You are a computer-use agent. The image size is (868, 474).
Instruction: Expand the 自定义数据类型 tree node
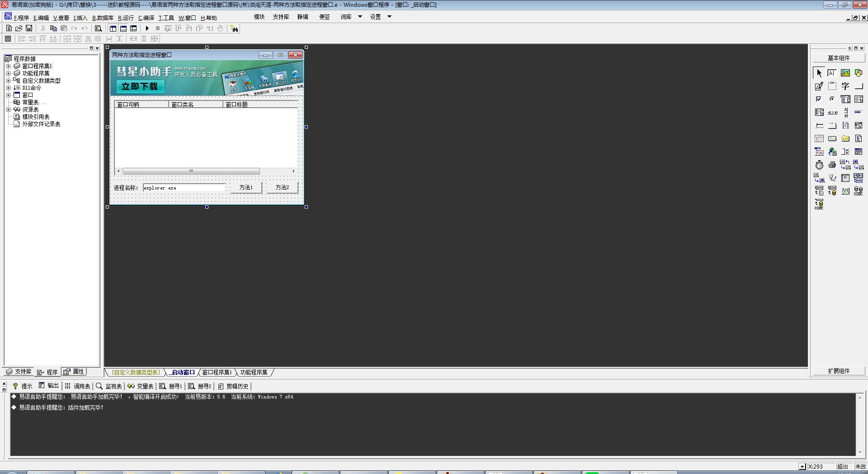pos(8,81)
